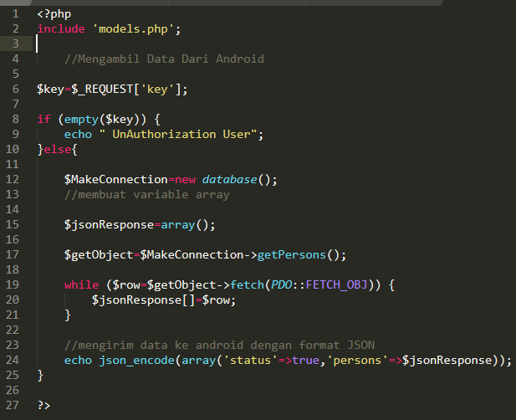Viewport: 516px width, 420px height.
Task: Click the mengirim data ke android comment
Action: (219, 345)
